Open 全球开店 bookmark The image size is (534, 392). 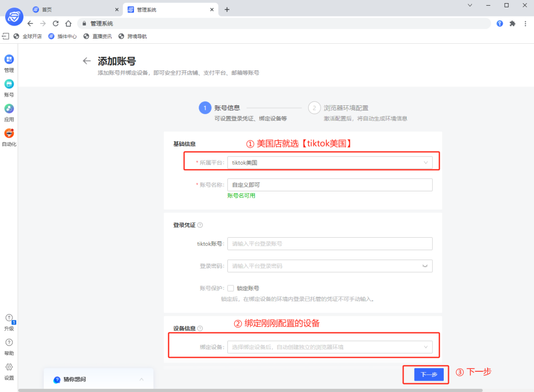(28, 36)
